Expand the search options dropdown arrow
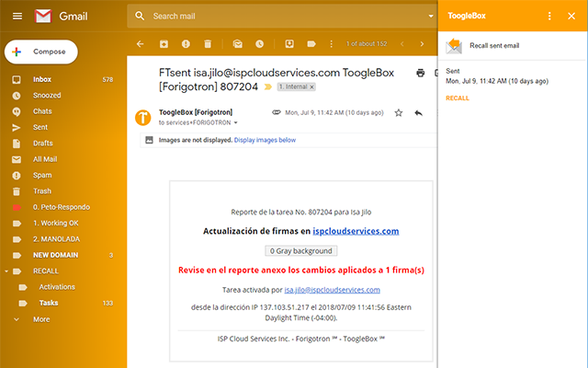This screenshot has width=588, height=368. coord(431,16)
